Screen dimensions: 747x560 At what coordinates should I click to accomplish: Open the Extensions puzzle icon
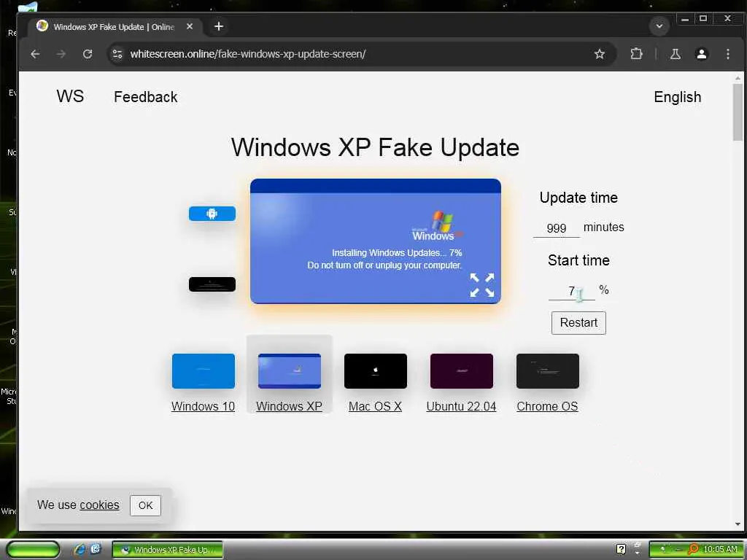(636, 54)
